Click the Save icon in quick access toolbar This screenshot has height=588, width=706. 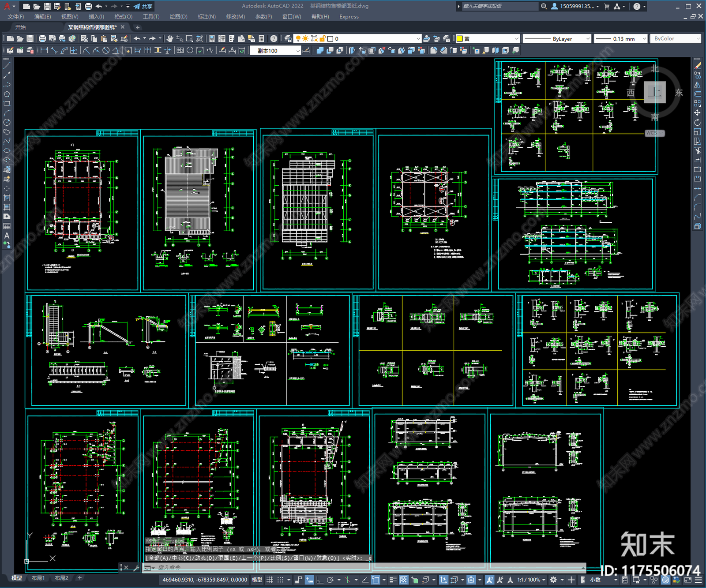pos(47,6)
